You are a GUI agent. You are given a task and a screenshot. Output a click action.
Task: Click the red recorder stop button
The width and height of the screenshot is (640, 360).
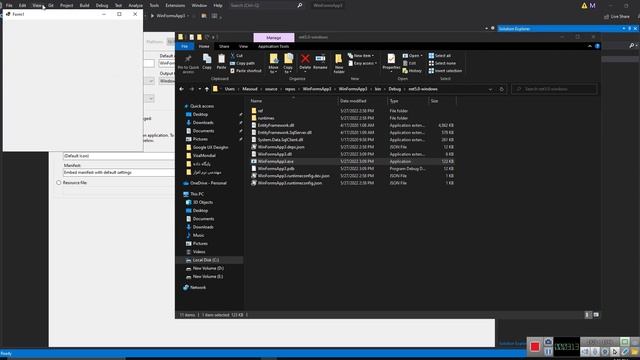535,347
